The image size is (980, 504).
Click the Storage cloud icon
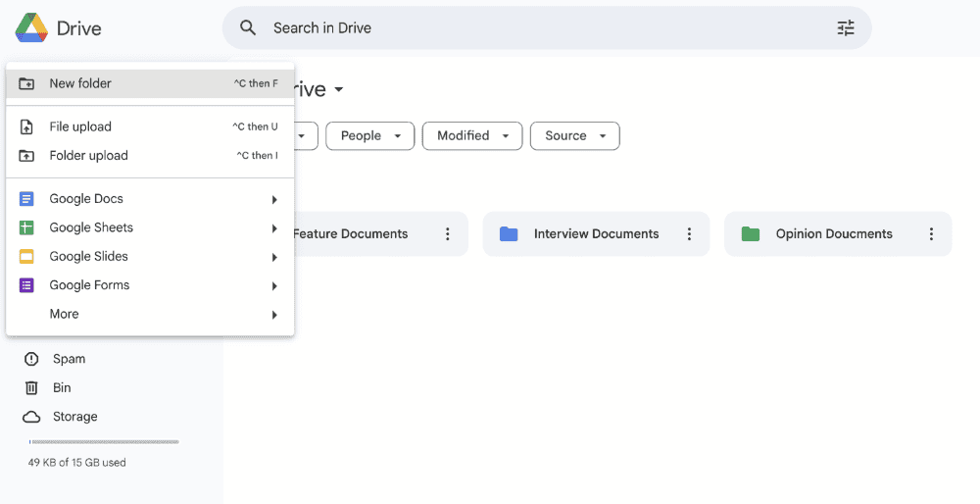pyautogui.click(x=32, y=417)
